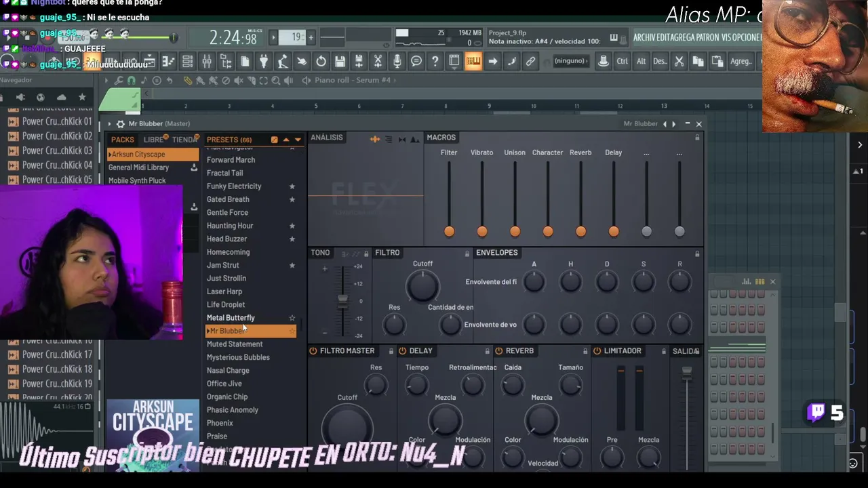This screenshot has width=868, height=488.
Task: Toggle favorite star for Haunting Hour
Action: 292,226
